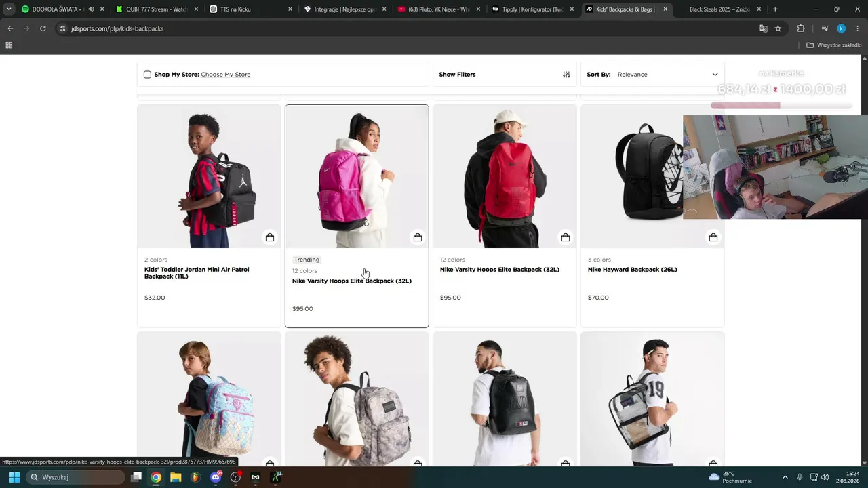This screenshot has width=868, height=488.
Task: Open the Chrome apps grid shortcut
Action: [x=9, y=45]
